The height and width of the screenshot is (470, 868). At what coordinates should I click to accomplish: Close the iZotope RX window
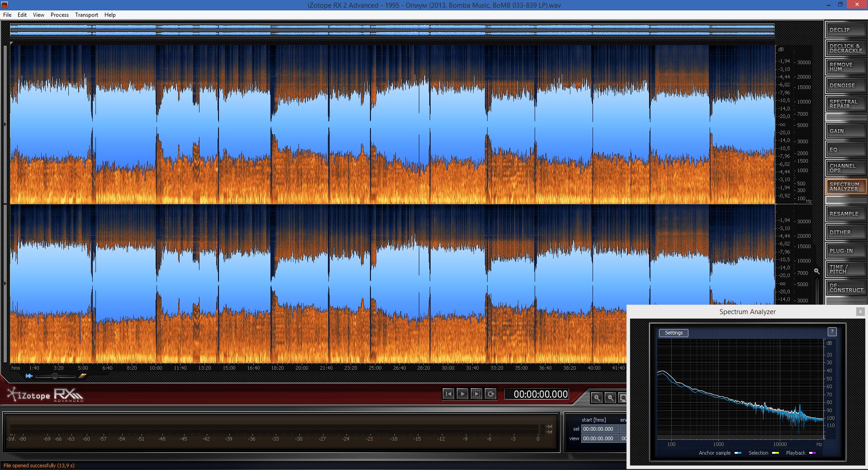856,5
